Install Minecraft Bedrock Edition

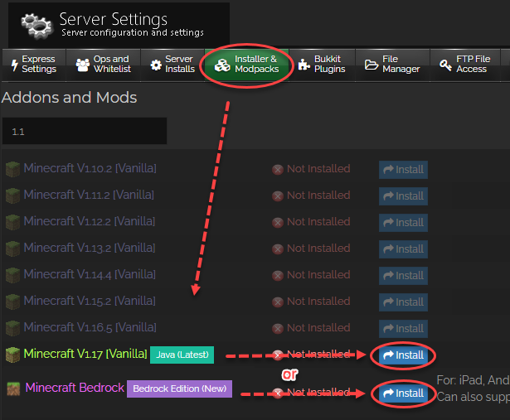pos(403,393)
